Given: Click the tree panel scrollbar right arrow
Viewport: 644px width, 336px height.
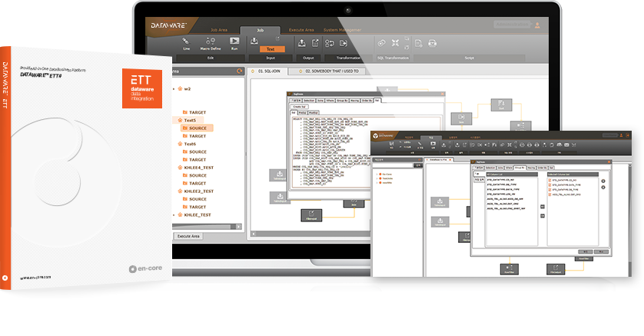Looking at the screenshot, I should pyautogui.click(x=239, y=226).
